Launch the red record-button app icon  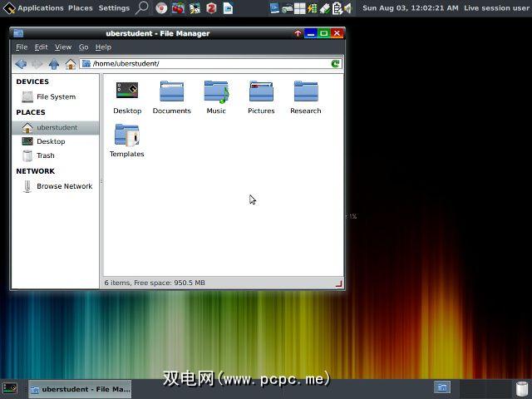[161, 8]
